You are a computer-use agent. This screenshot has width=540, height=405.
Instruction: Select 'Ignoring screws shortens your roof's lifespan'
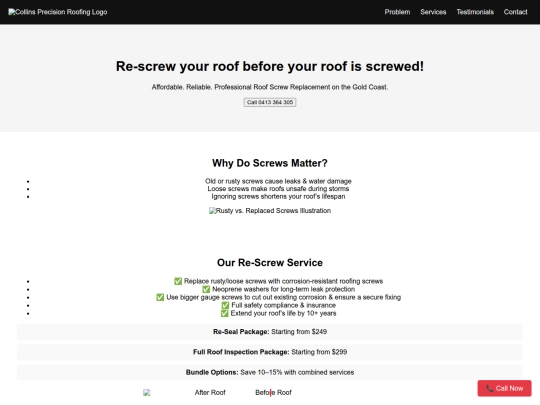[x=278, y=197]
